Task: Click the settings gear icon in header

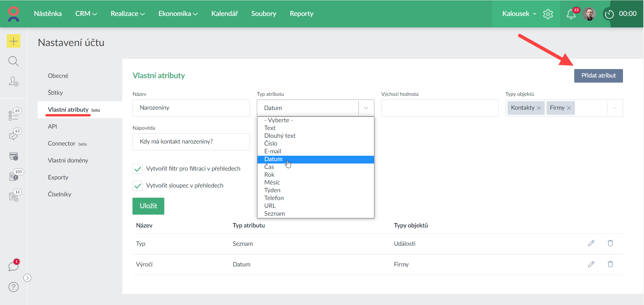Action: coord(548,14)
